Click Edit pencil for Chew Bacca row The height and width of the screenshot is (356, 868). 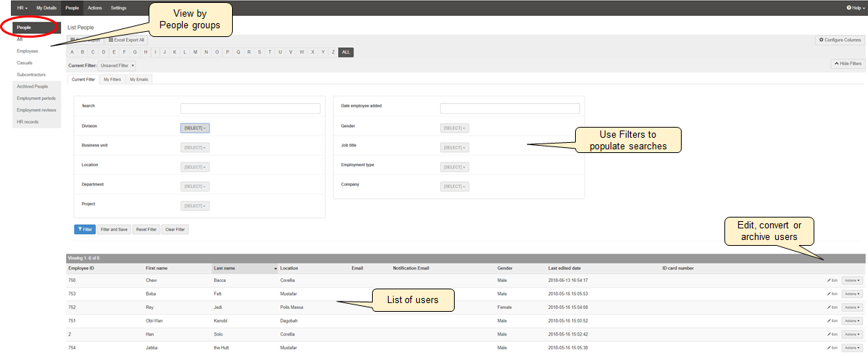(x=832, y=280)
